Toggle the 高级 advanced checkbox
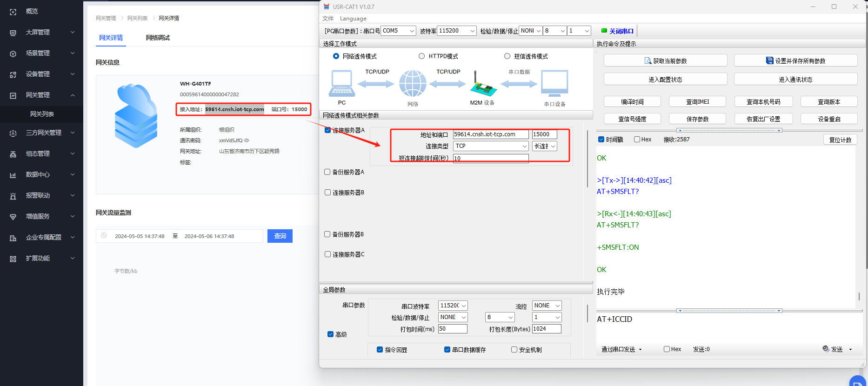Screen dimensions: 868x386 [x=330, y=334]
